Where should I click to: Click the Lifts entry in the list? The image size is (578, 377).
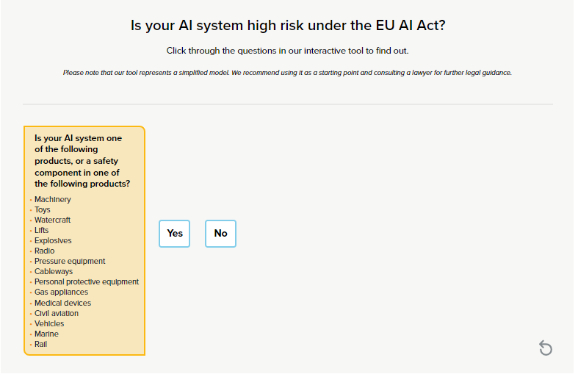point(41,230)
